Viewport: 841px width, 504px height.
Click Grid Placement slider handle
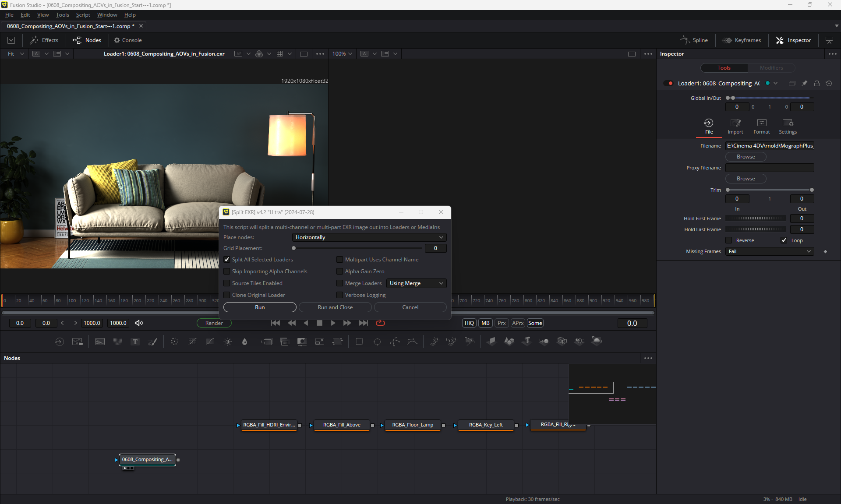294,248
